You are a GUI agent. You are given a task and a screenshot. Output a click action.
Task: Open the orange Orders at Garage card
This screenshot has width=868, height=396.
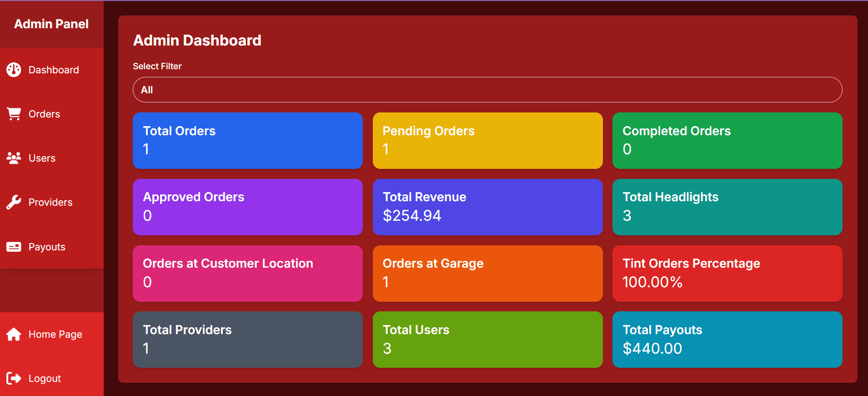tap(487, 274)
